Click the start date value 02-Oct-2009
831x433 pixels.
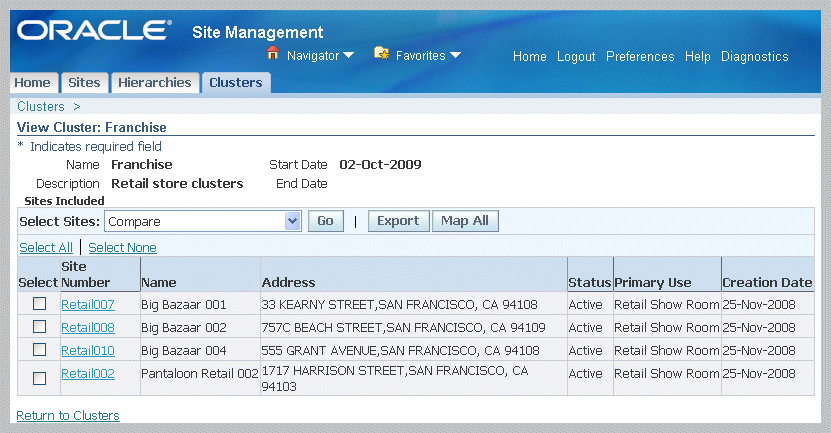click(380, 165)
